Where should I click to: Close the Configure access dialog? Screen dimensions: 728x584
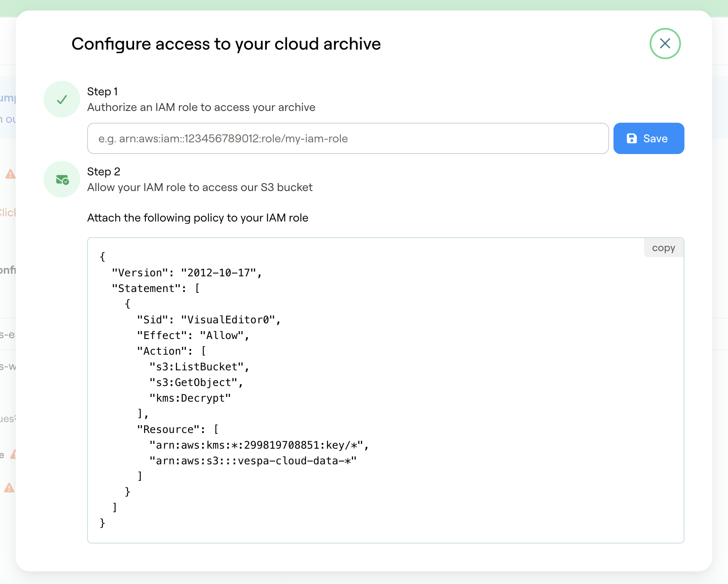[x=665, y=44]
